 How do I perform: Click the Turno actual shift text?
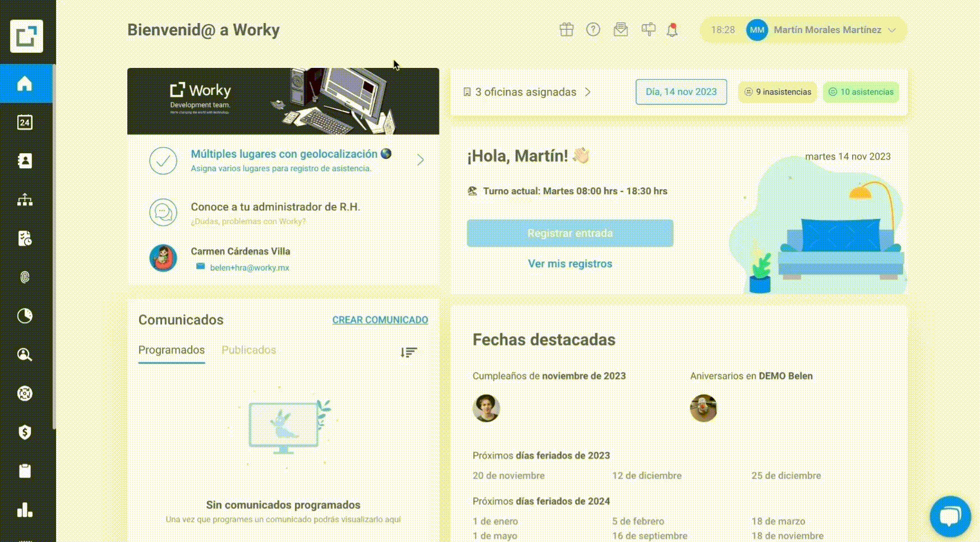pyautogui.click(x=575, y=191)
